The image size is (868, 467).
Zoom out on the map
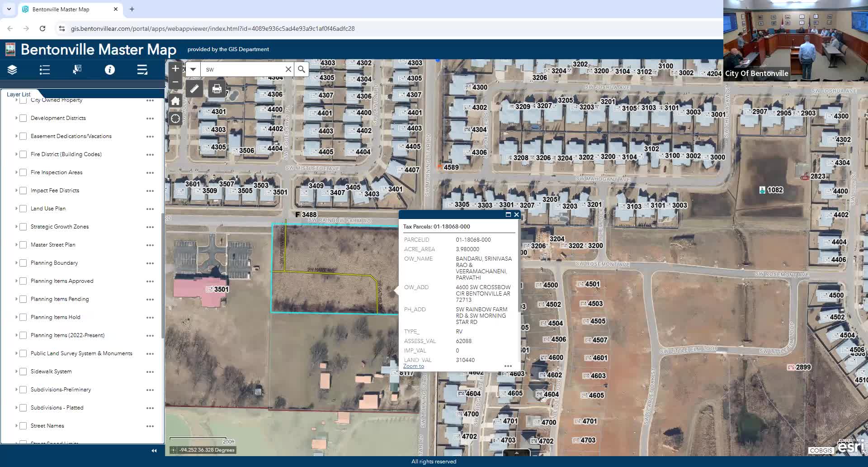pos(175,82)
